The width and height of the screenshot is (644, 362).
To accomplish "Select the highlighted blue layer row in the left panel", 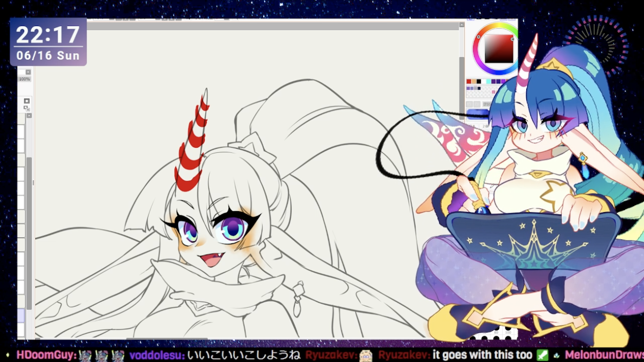I will click(x=21, y=316).
